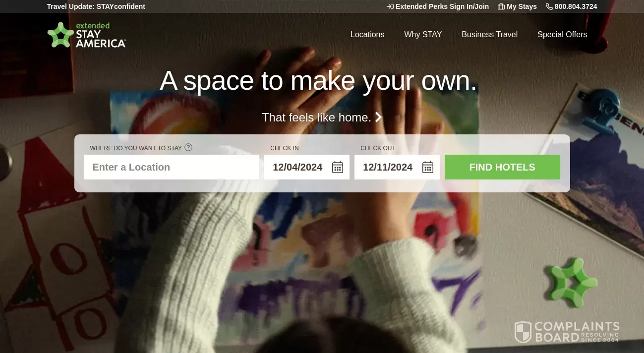Click the phone icon beside 800.804.3724
The height and width of the screenshot is (353, 644).
(x=549, y=6)
